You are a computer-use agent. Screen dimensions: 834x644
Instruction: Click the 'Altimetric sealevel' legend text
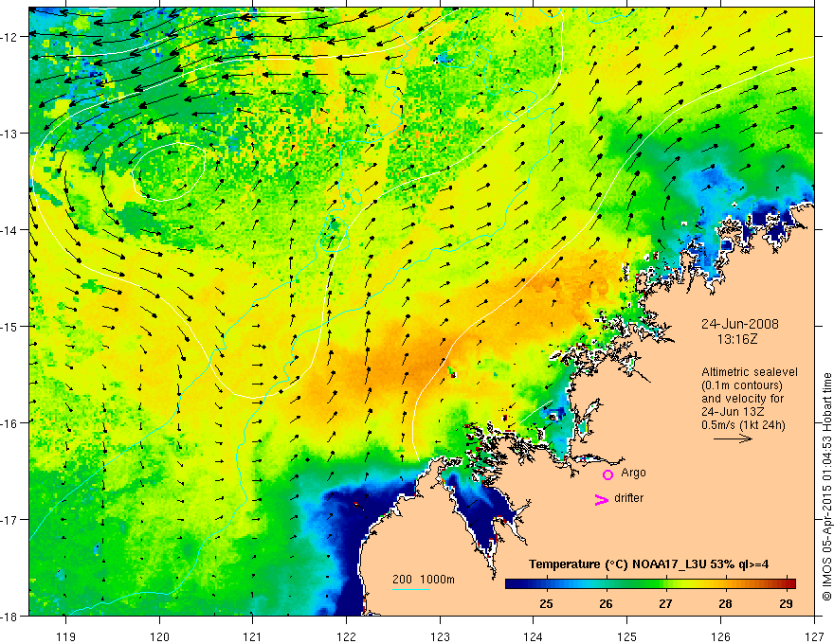point(750,372)
